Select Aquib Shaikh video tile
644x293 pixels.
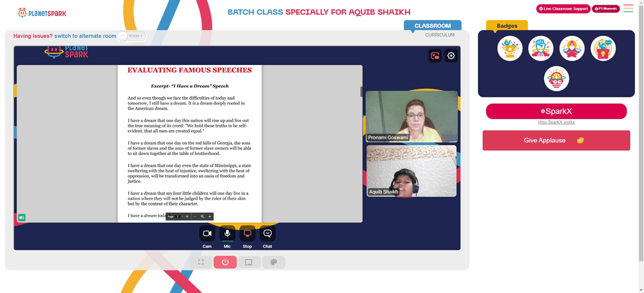tap(412, 171)
